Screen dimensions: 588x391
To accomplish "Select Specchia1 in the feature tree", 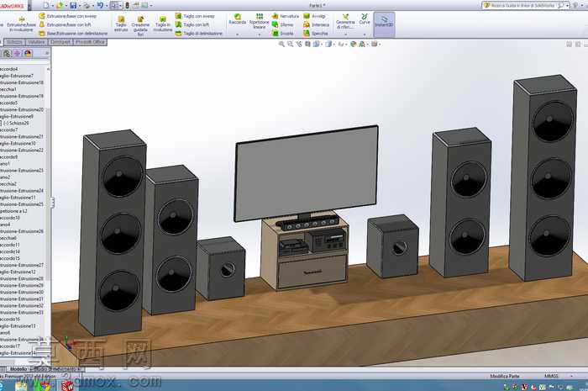I will tap(8, 89).
